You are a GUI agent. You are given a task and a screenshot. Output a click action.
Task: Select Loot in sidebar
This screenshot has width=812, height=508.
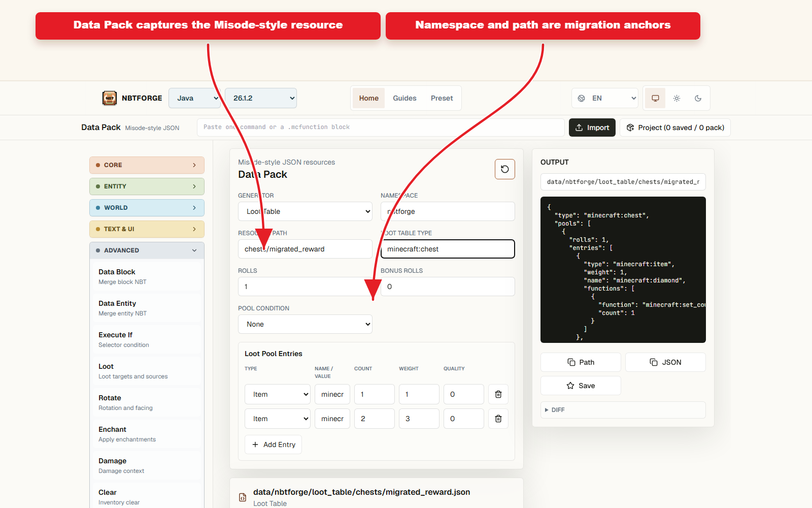[x=147, y=371]
